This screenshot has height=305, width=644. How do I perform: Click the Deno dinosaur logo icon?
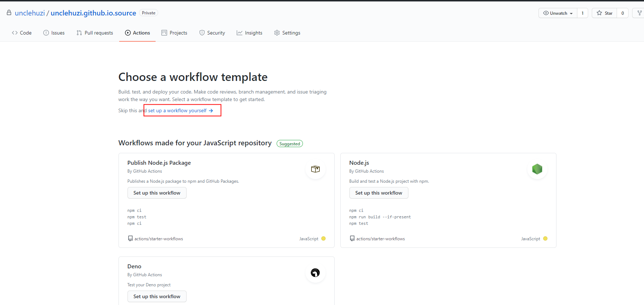click(315, 273)
